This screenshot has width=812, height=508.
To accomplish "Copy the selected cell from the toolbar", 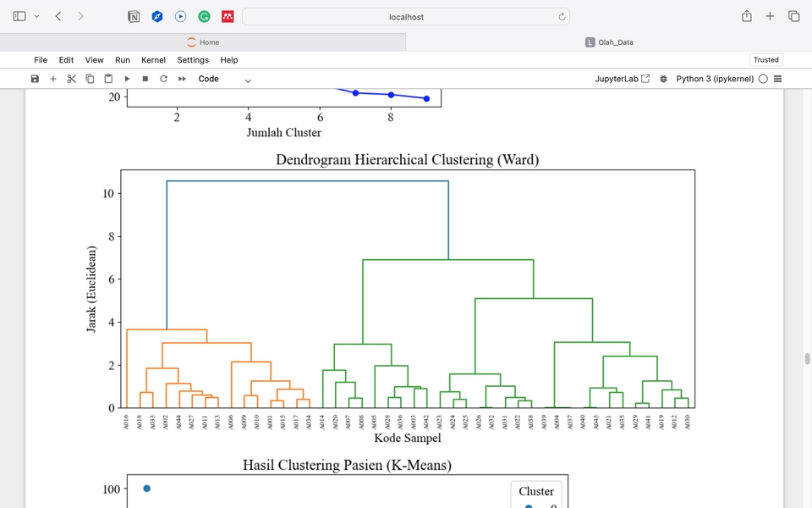I will [x=90, y=79].
